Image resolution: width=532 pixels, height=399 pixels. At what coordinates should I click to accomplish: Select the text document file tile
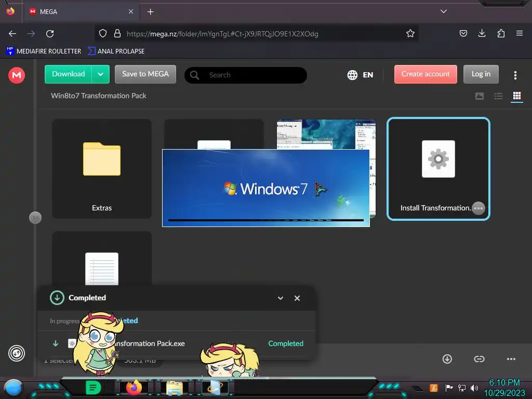(102, 259)
